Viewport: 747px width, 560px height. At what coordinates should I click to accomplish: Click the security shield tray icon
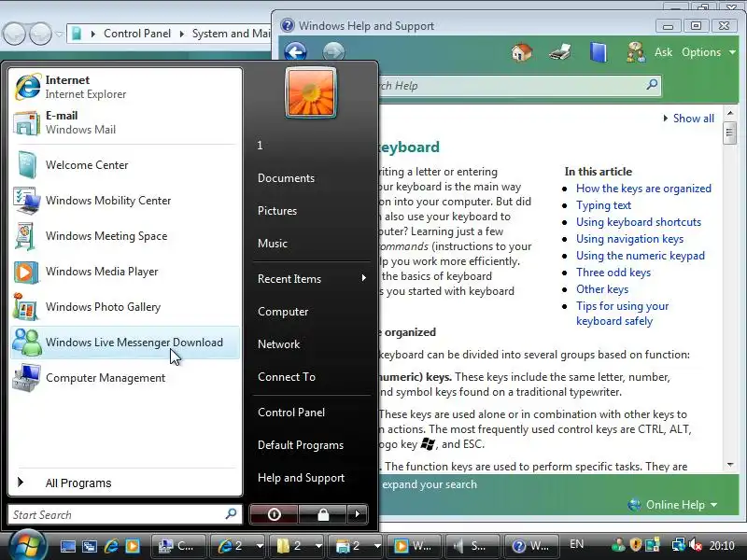pos(636,545)
